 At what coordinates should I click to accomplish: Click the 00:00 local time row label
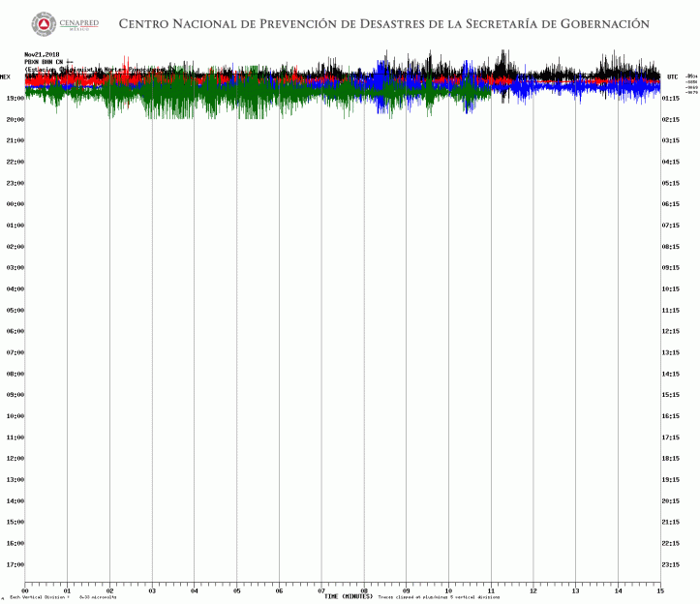14,204
